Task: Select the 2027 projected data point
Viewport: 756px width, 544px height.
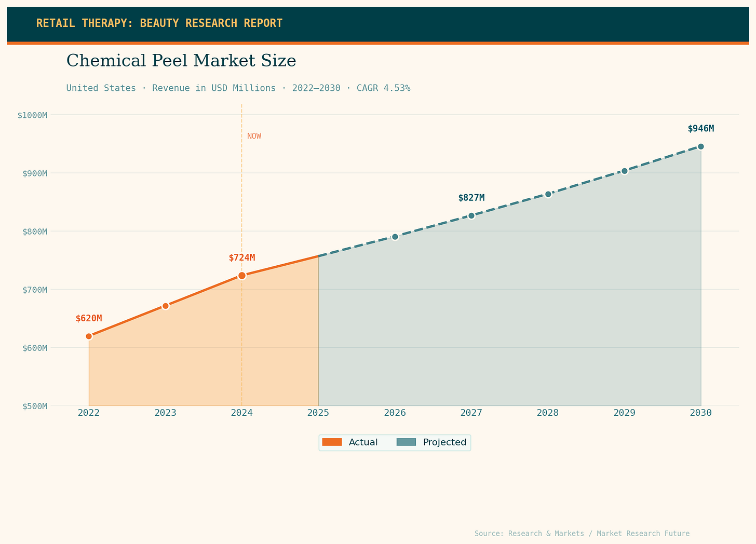Action: coord(471,216)
